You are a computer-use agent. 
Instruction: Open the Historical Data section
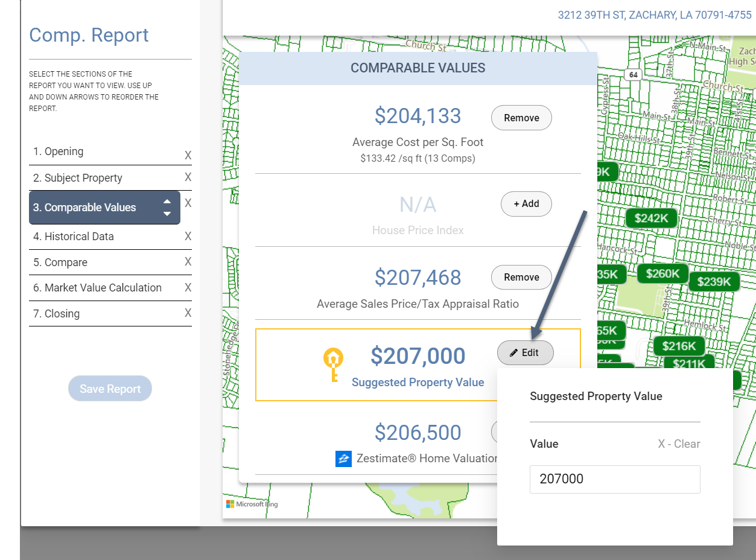pos(73,237)
